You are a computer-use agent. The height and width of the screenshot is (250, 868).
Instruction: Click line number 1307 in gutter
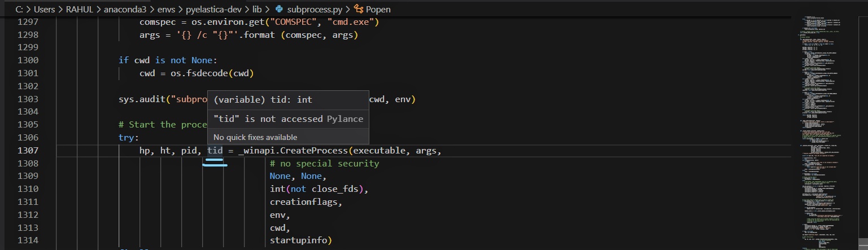pos(27,151)
